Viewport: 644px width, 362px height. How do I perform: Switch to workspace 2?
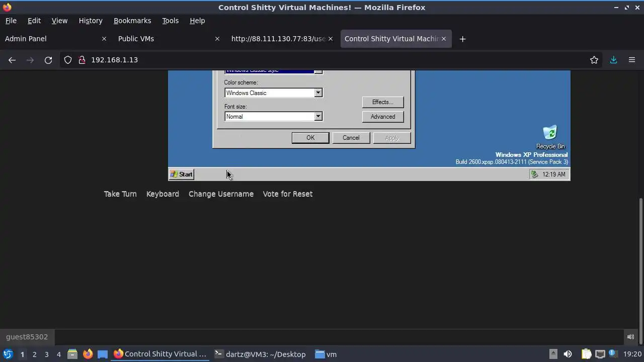pos(34,354)
